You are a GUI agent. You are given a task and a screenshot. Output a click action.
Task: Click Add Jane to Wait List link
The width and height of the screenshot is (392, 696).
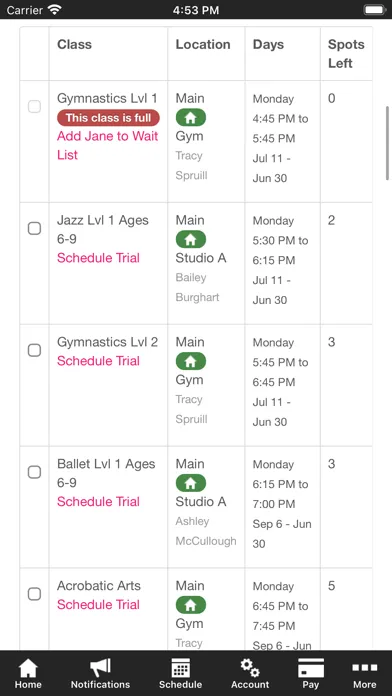tap(107, 145)
